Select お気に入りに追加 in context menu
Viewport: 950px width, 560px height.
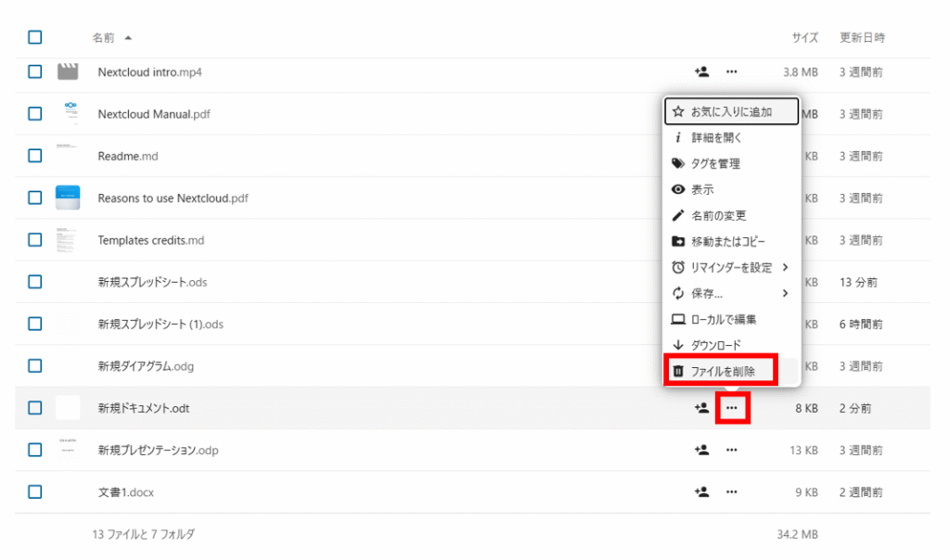pos(731,112)
